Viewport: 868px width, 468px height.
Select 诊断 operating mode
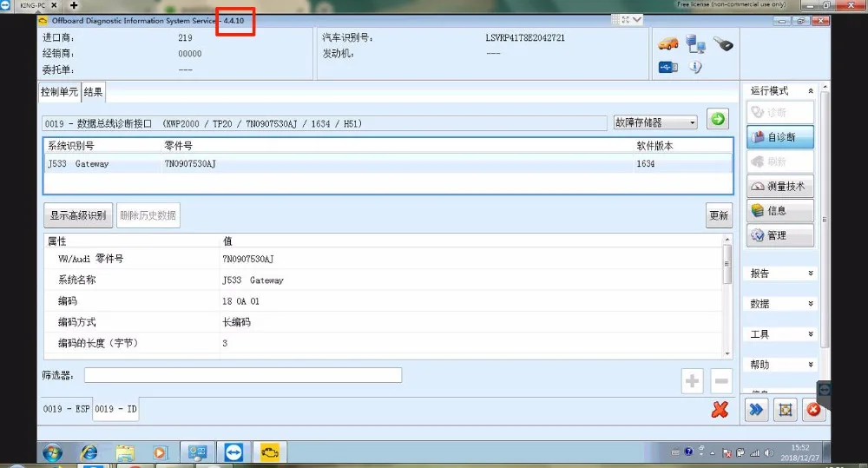click(780, 112)
